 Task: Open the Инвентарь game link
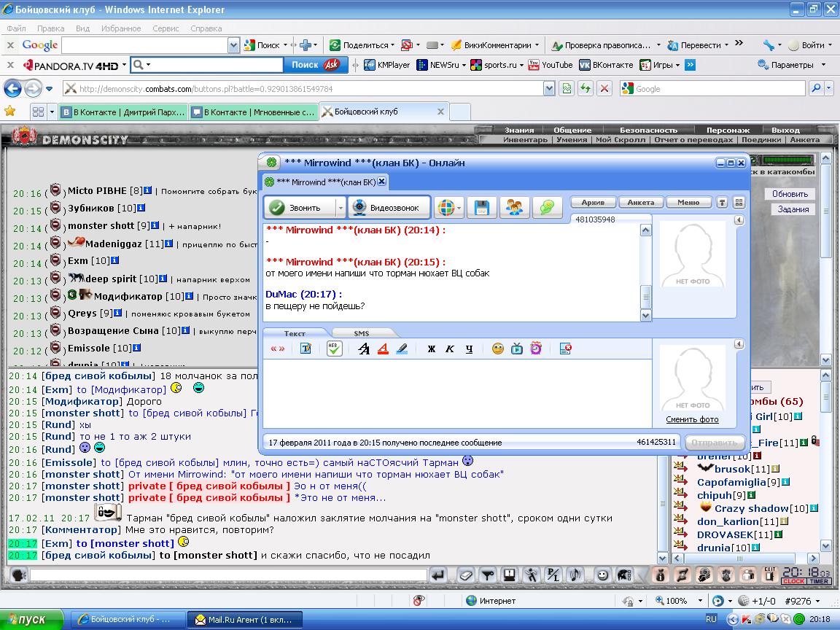click(525, 140)
